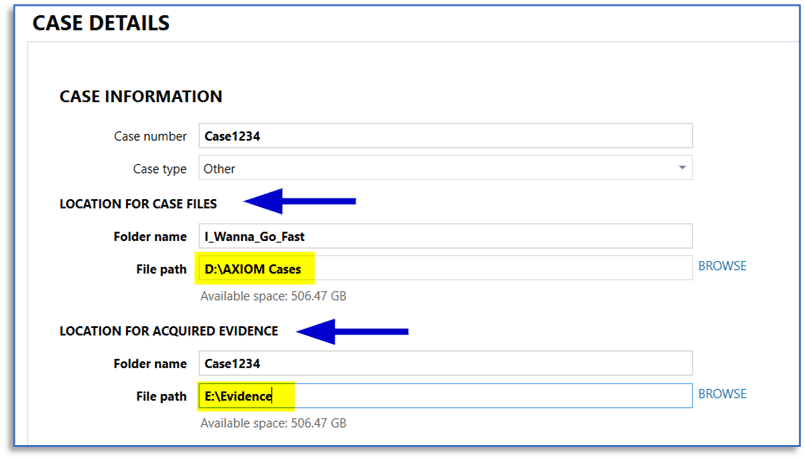Click the Case type dropdown arrow
Image resolution: width=805 pixels, height=460 pixels.
tap(682, 168)
